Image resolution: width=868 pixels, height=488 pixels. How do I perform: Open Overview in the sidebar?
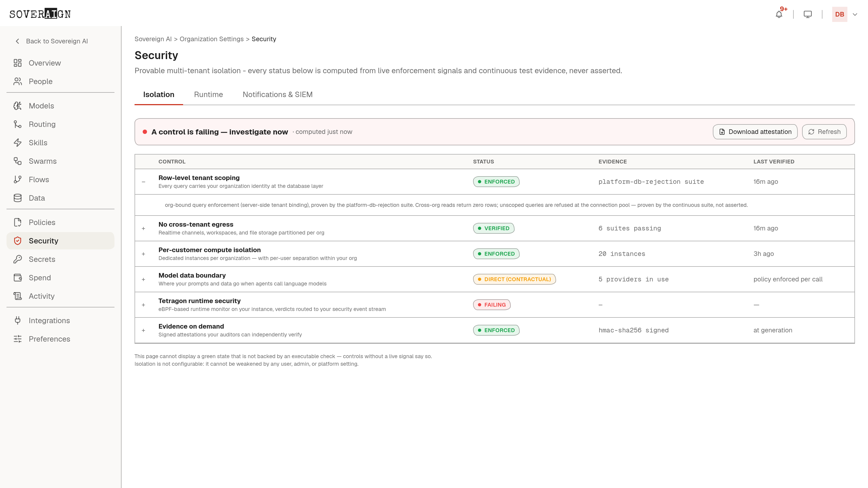click(60, 63)
